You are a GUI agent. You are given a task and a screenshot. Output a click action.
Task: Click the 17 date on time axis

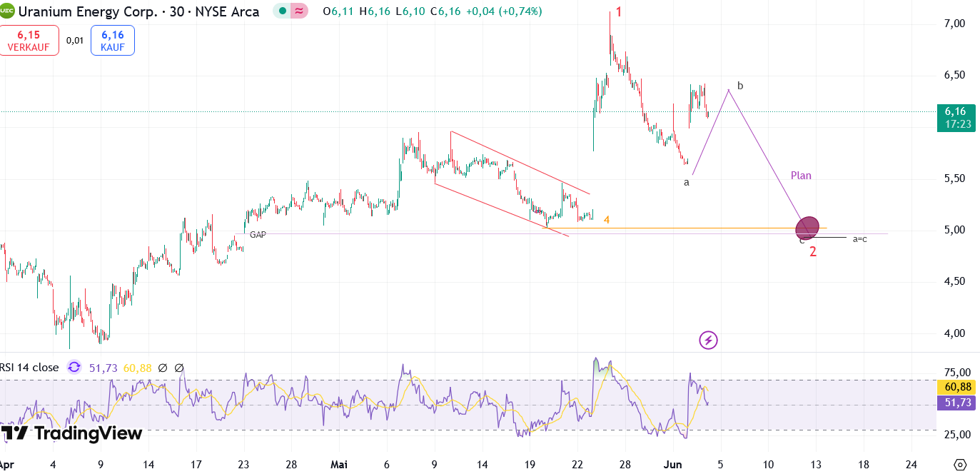[196, 465]
